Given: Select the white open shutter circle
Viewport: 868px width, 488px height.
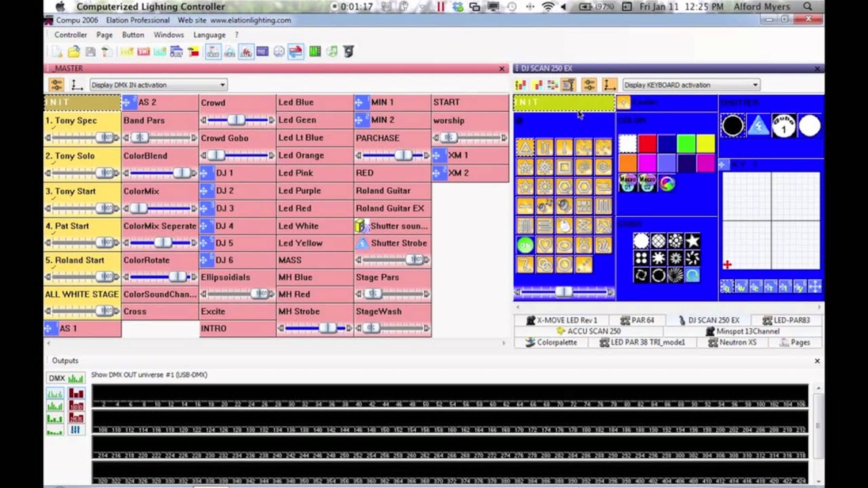Looking at the screenshot, I should [x=810, y=125].
